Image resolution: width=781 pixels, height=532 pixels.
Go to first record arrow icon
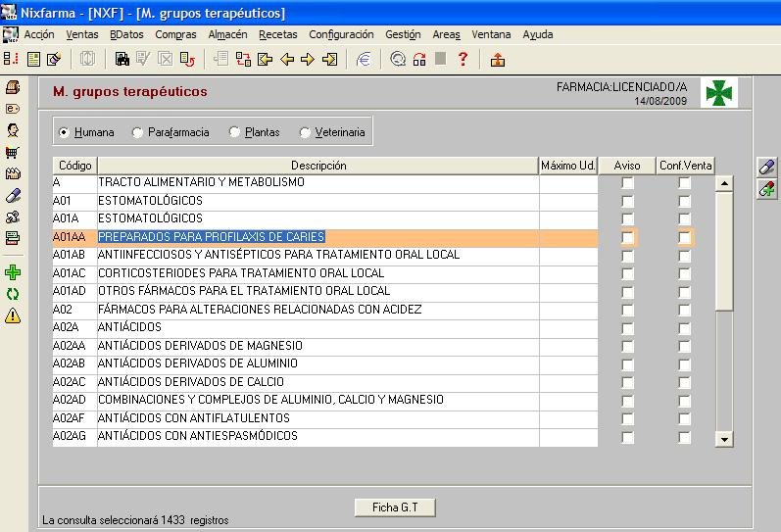tap(265, 60)
